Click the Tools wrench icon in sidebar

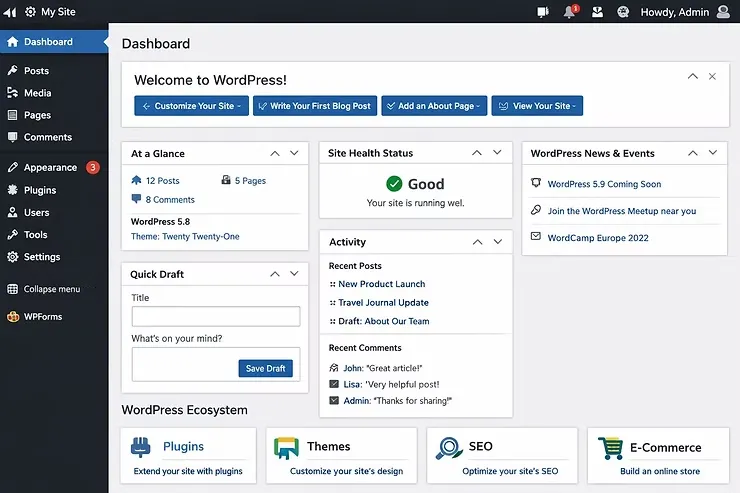click(x=13, y=234)
